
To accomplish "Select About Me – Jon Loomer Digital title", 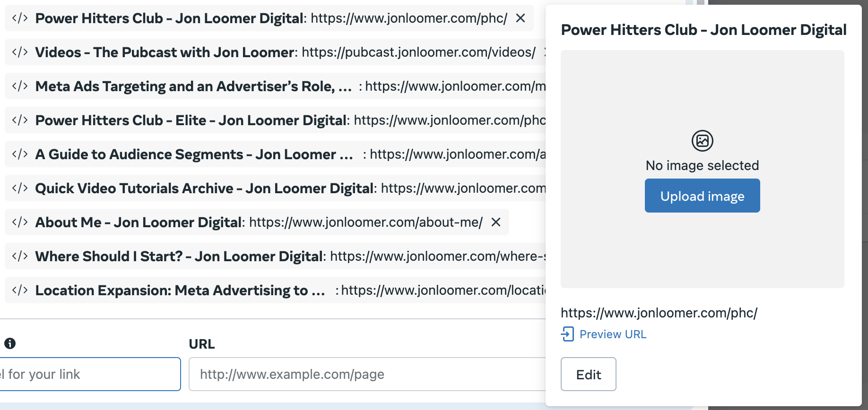I will (139, 222).
